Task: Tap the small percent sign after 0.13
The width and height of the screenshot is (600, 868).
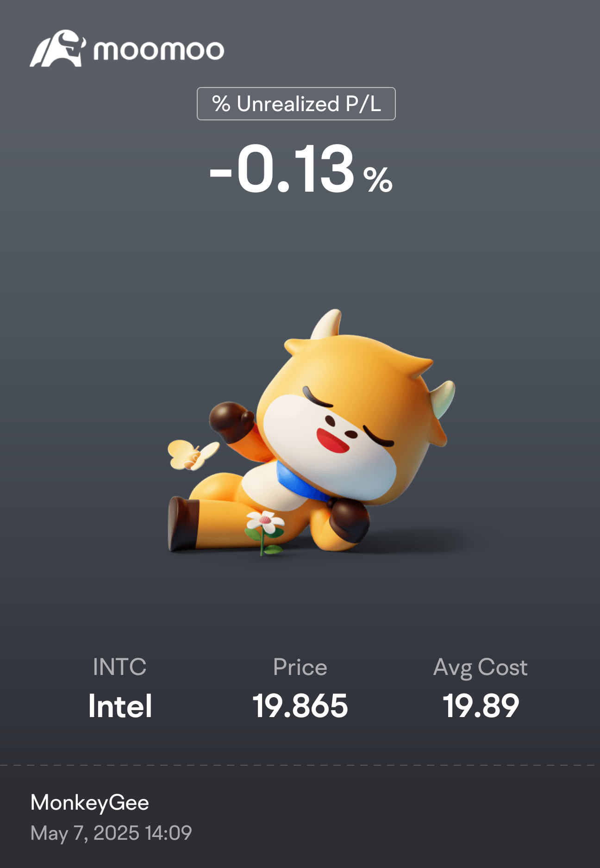Action: coord(378,180)
